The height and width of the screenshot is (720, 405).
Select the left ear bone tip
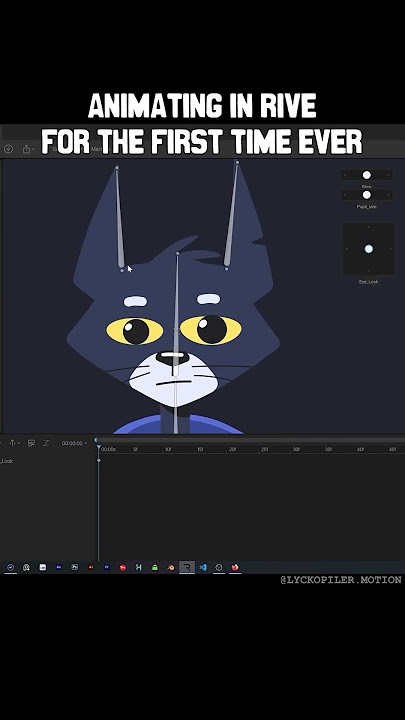(117, 168)
